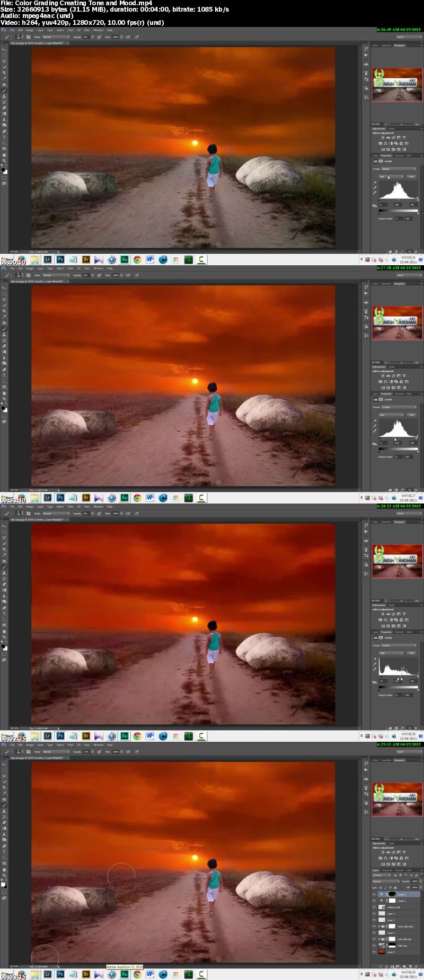Open Lightroom from the 00:00:50 frame taskbar
Screen dimensions: 424x980
[x=47, y=259]
